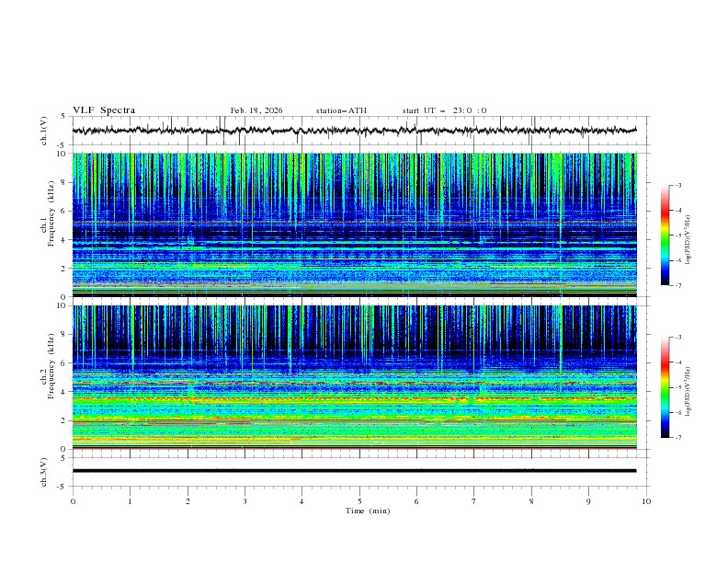Click the ch.2 Frequency (kHz) axis label
The width and height of the screenshot is (728, 563).
pyautogui.click(x=48, y=366)
